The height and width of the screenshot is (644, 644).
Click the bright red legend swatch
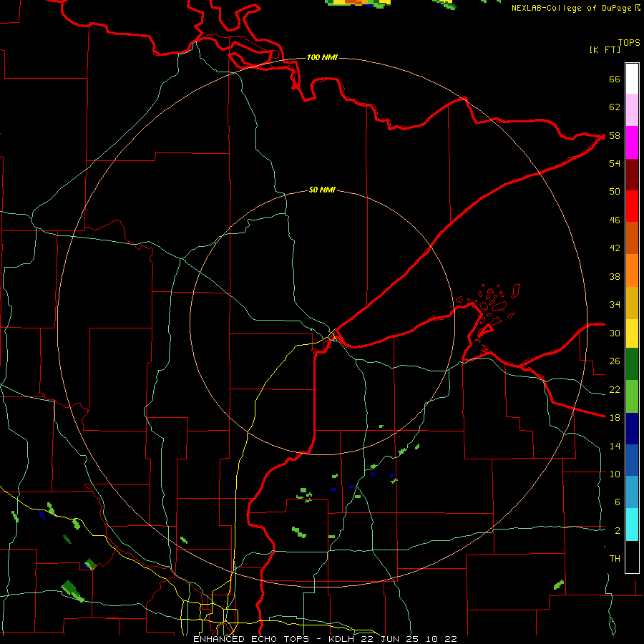[632, 207]
